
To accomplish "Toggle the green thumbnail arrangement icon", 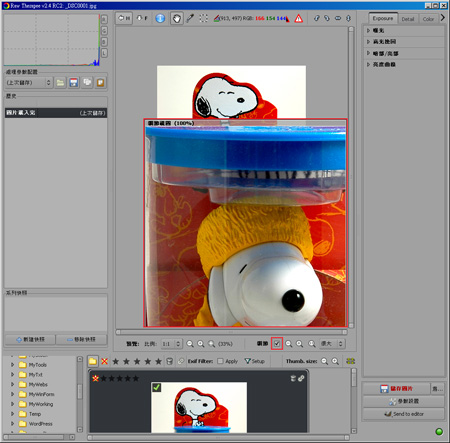I will coord(351,361).
